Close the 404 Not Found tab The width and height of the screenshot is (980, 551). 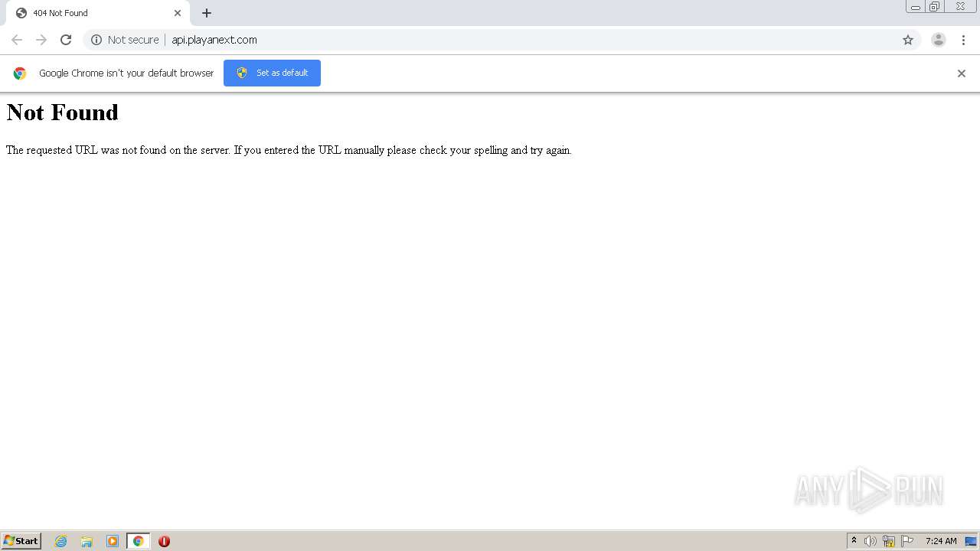click(178, 13)
